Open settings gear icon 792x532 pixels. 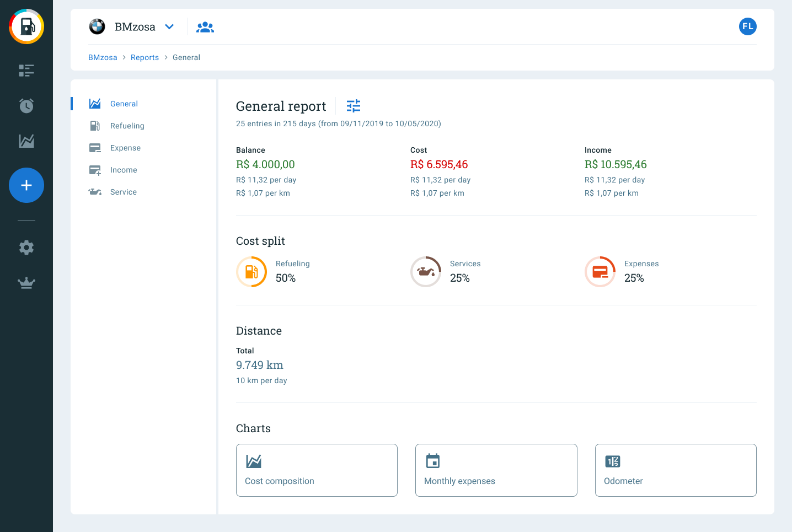pyautogui.click(x=26, y=248)
